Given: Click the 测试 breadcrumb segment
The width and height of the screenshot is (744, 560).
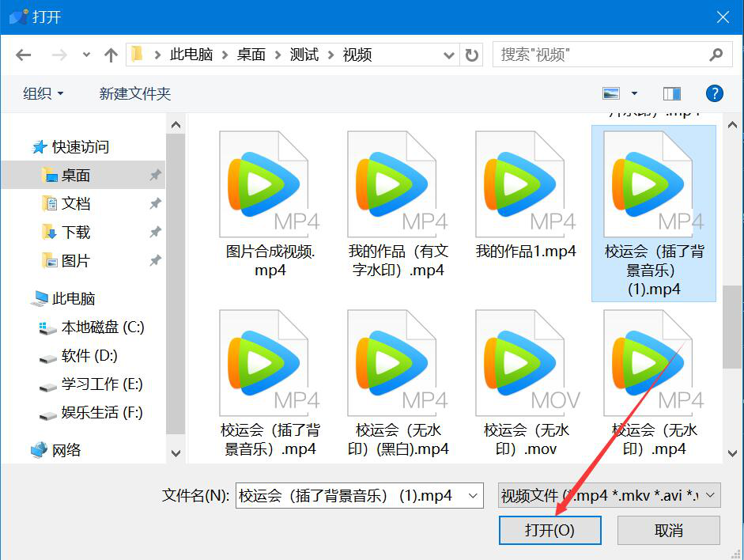Looking at the screenshot, I should click(304, 55).
